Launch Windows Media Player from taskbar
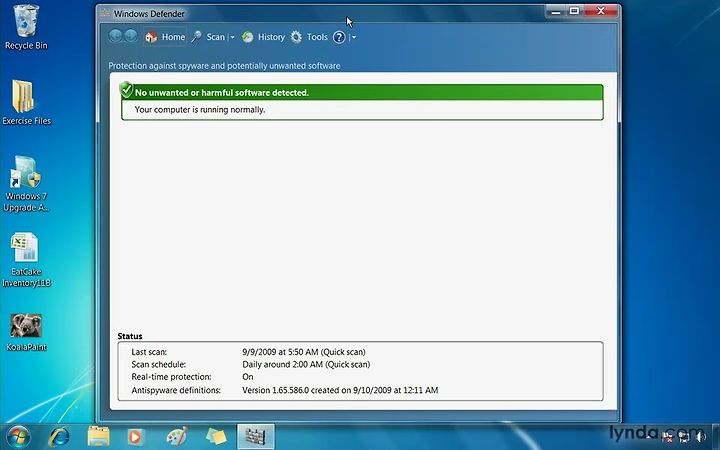The width and height of the screenshot is (720, 450). point(136,437)
